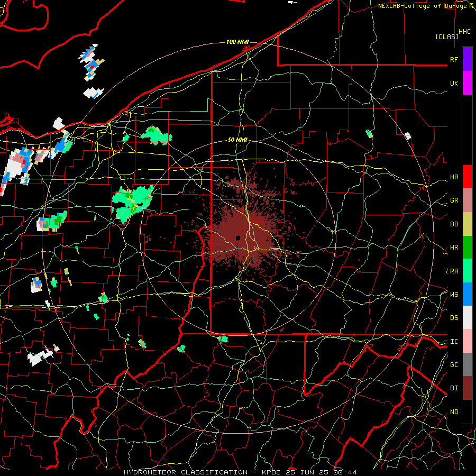
Task: Click the [CLAS] units label
Action: coord(447,36)
